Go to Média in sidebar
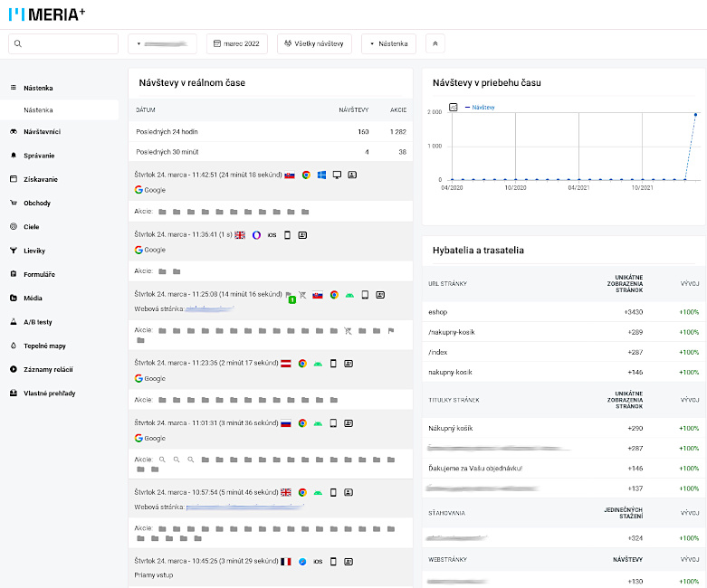The height and width of the screenshot is (588, 707). point(33,299)
